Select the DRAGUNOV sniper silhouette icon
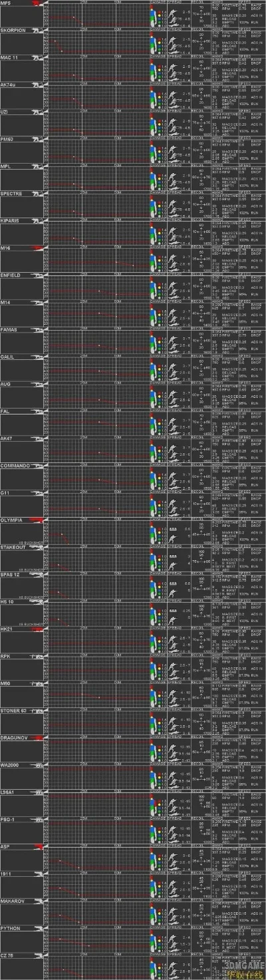The image size is (266, 980). click(35, 738)
